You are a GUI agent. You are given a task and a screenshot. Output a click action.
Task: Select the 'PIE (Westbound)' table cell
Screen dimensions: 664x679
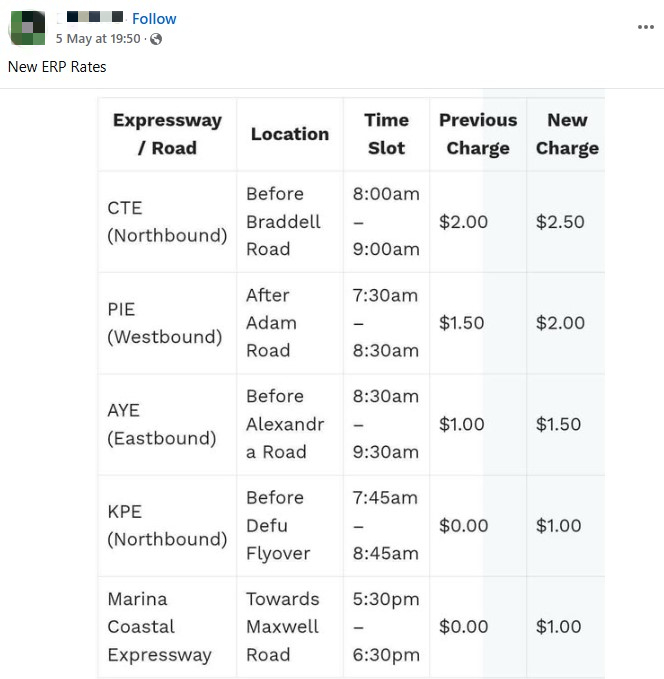click(x=165, y=323)
